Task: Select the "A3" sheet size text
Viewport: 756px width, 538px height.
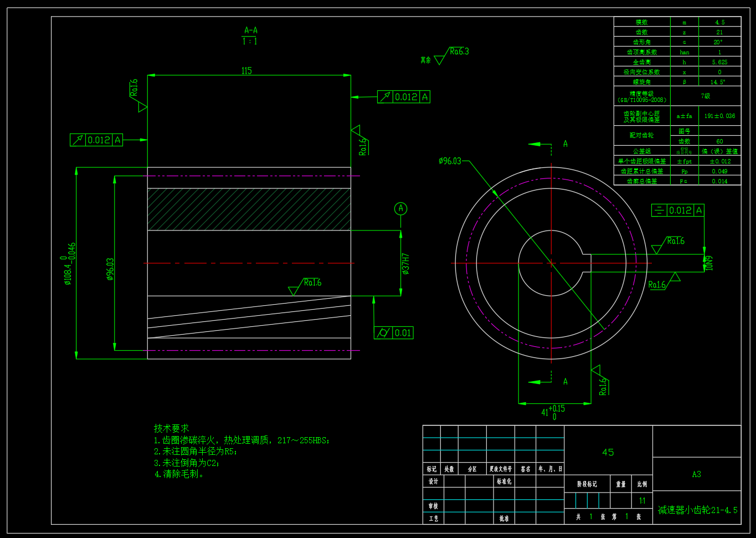Action: coord(697,474)
